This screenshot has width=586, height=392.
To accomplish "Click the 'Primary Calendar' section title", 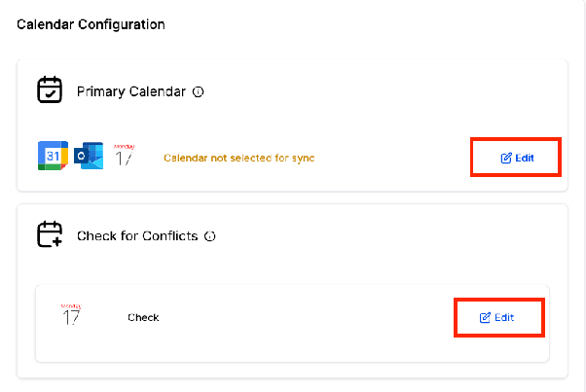I will point(131,91).
